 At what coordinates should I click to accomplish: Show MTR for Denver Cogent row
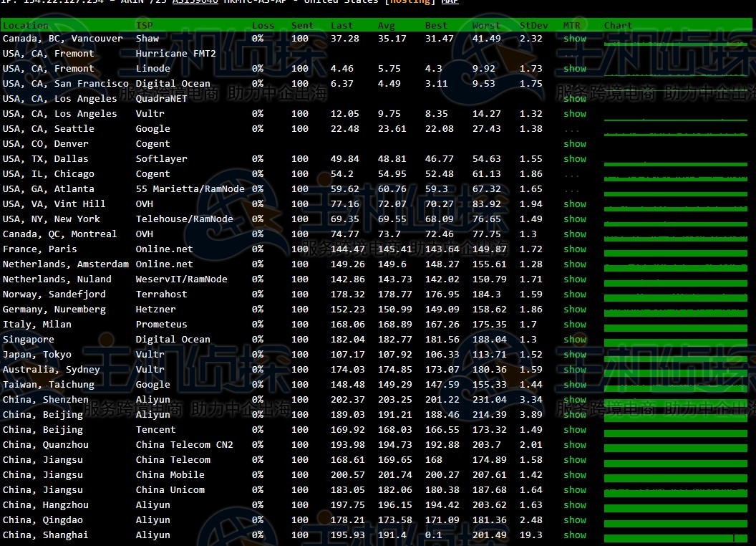pos(574,144)
